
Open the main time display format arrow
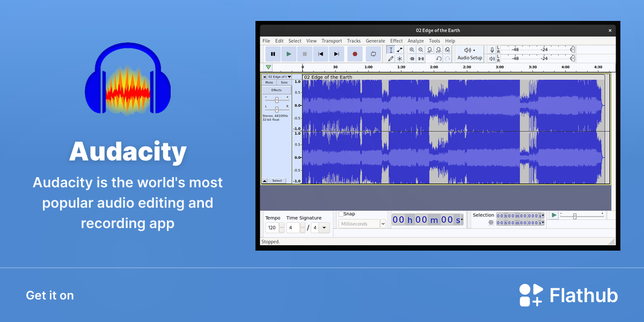(x=462, y=220)
